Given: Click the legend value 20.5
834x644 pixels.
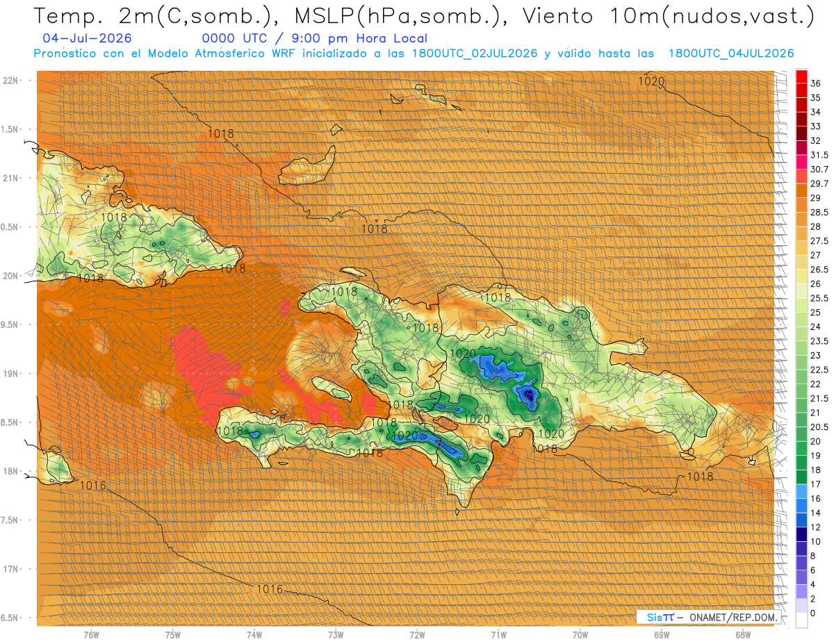Looking at the screenshot, I should tap(819, 427).
